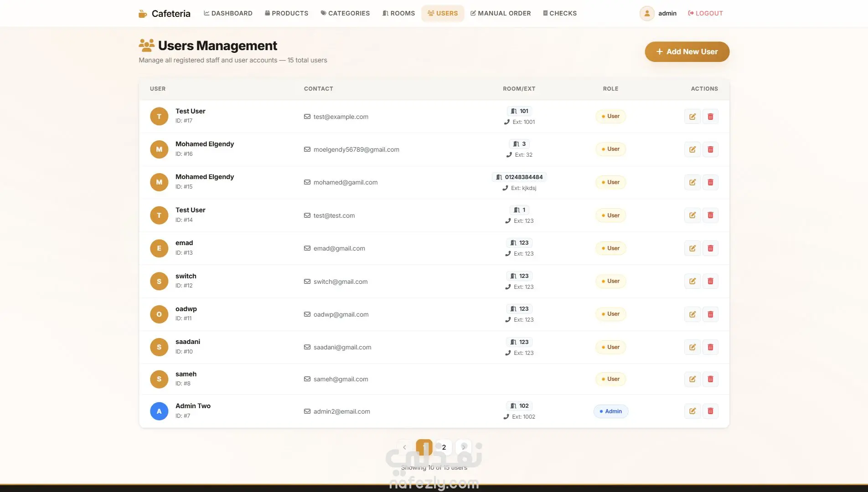Viewport: 868px width, 492px height.
Task: Click email test@example.com
Action: 341,117
